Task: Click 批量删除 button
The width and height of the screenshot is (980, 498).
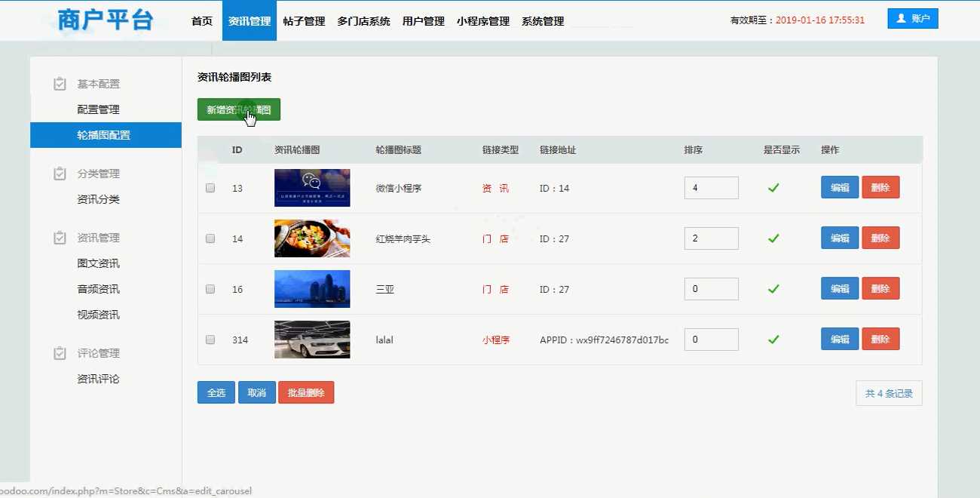Action: [x=305, y=393]
